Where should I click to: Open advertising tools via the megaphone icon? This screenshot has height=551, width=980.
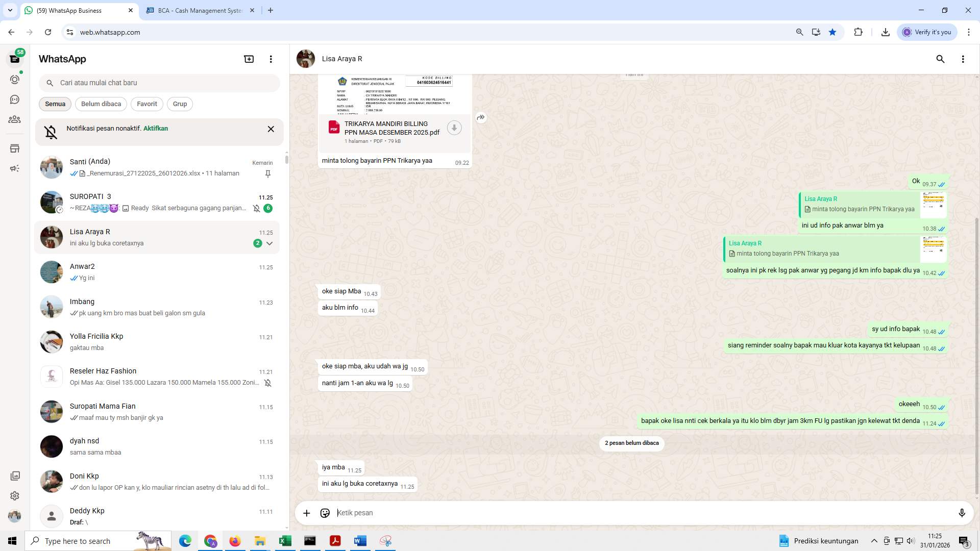tap(15, 168)
